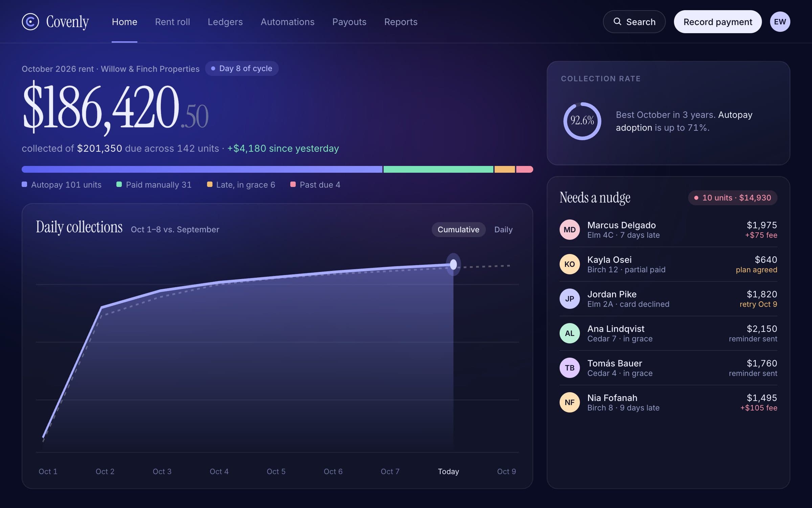The image size is (812, 508).
Task: Click Jordan Pike's JP avatar
Action: 569,299
